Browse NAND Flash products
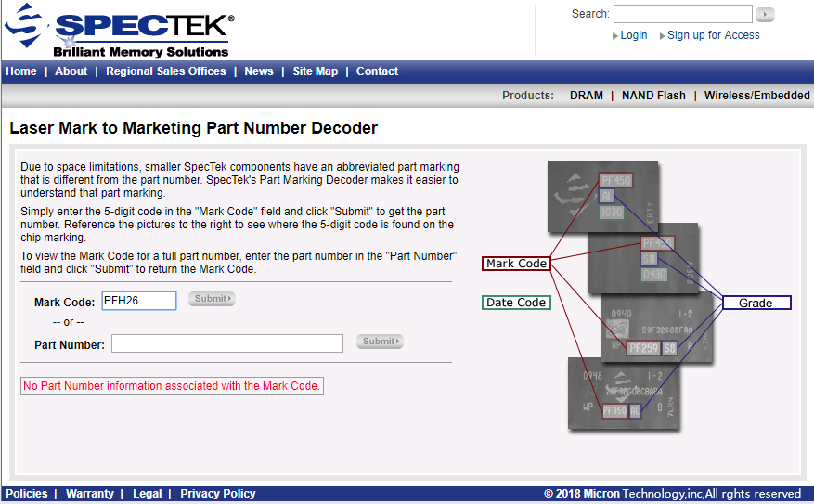 653,96
